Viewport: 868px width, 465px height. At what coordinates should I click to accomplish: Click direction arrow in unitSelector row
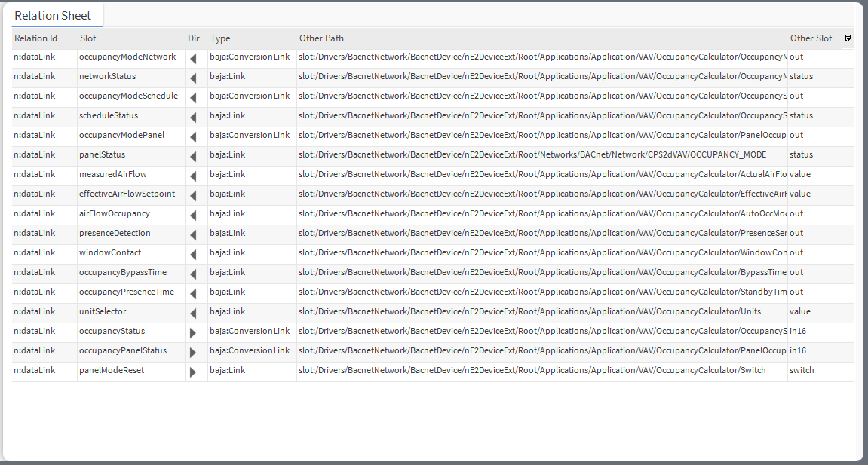(193, 313)
